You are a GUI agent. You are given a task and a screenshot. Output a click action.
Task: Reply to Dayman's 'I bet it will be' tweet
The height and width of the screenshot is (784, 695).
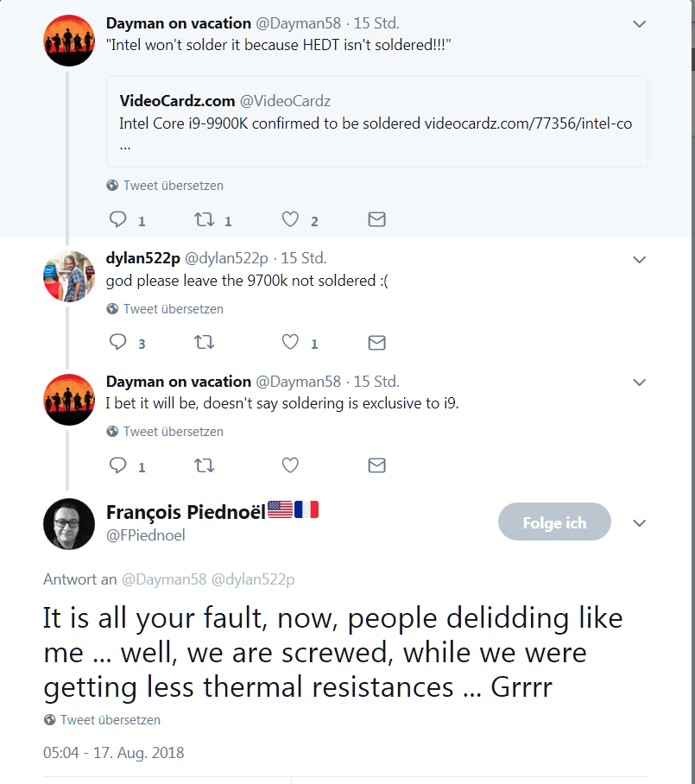tap(117, 465)
